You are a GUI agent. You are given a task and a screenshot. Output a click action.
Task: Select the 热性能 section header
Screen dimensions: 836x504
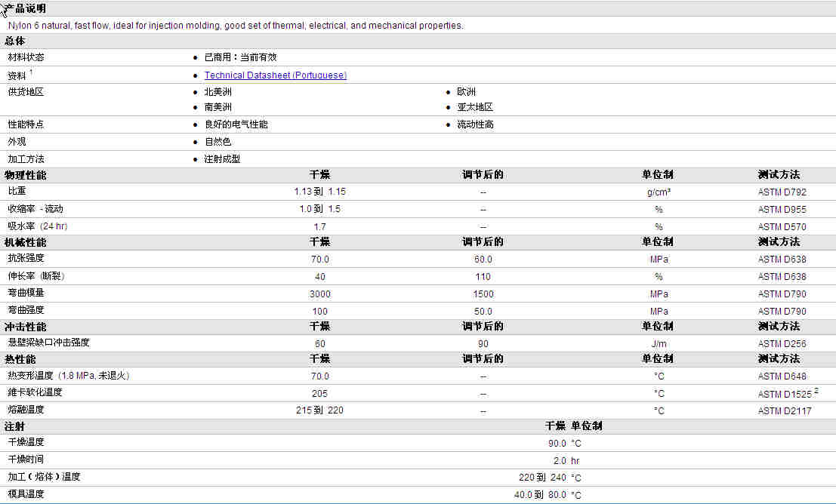20,359
